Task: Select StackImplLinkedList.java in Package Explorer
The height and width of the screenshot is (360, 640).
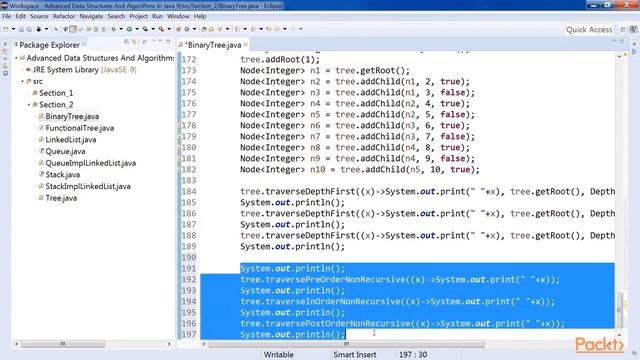Action: click(88, 186)
